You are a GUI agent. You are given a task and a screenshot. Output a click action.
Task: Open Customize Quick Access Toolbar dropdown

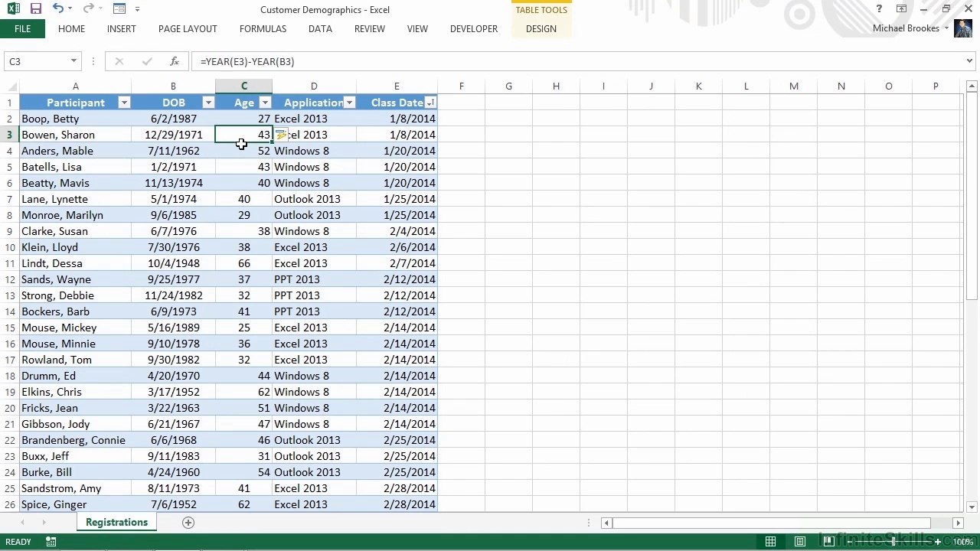pyautogui.click(x=138, y=9)
